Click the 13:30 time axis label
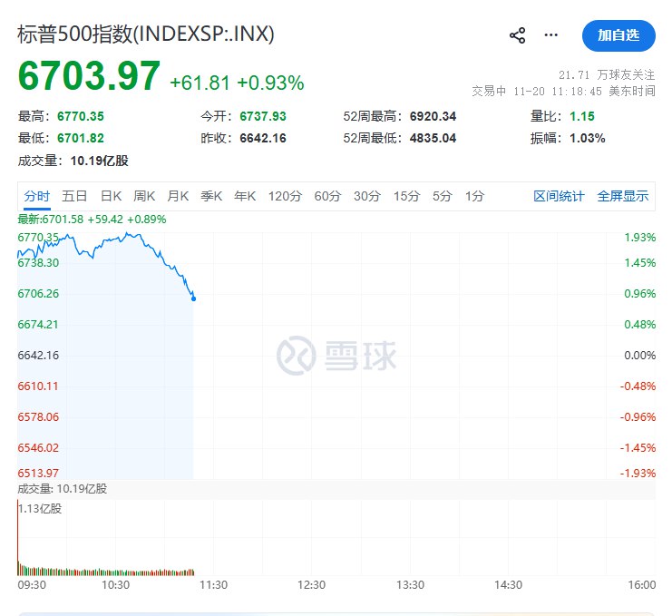The height and width of the screenshot is (616, 672). [x=410, y=585]
